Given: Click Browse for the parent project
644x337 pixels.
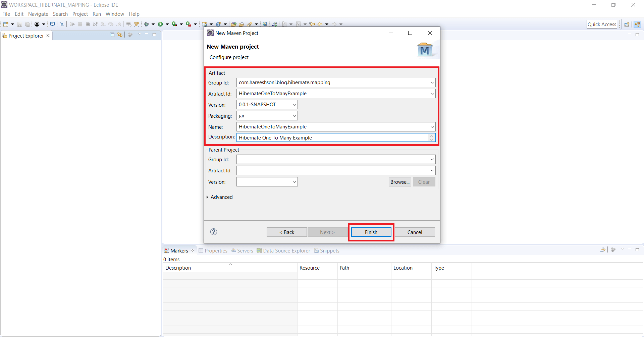Looking at the screenshot, I should (399, 182).
